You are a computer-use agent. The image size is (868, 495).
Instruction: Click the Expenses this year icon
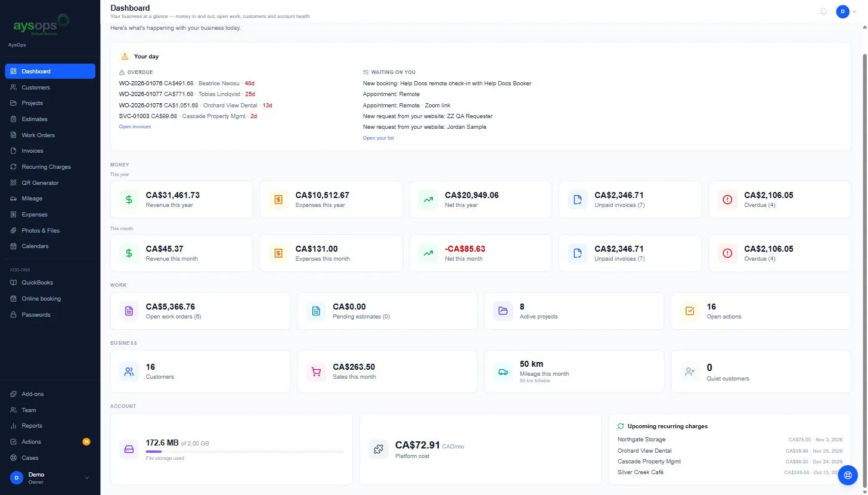click(278, 200)
